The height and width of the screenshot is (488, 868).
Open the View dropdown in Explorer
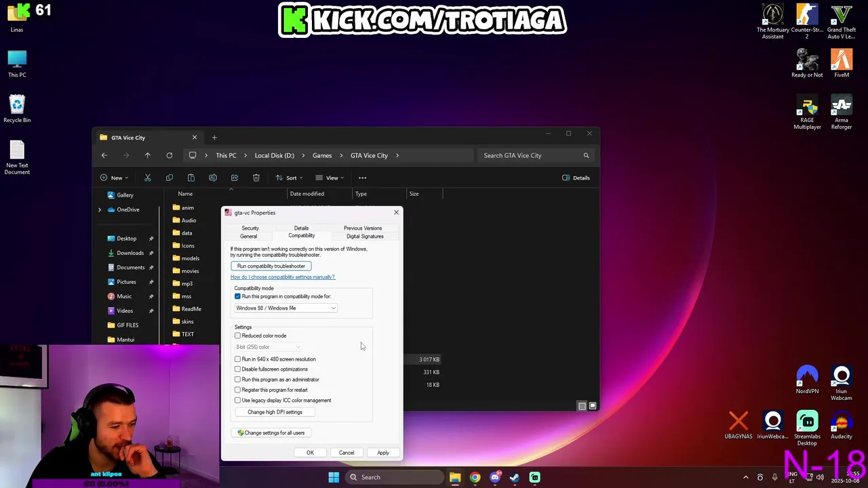(x=330, y=178)
